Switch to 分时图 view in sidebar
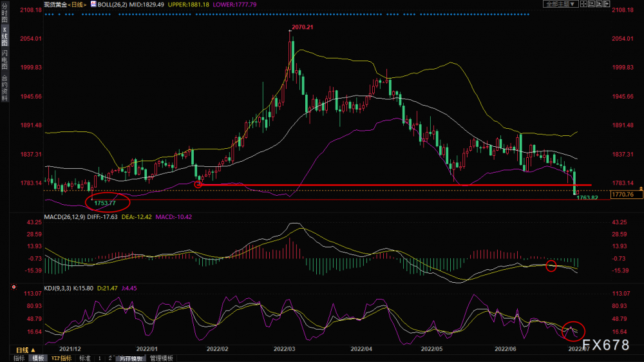Screen dimensions: 644x362 click(5, 13)
